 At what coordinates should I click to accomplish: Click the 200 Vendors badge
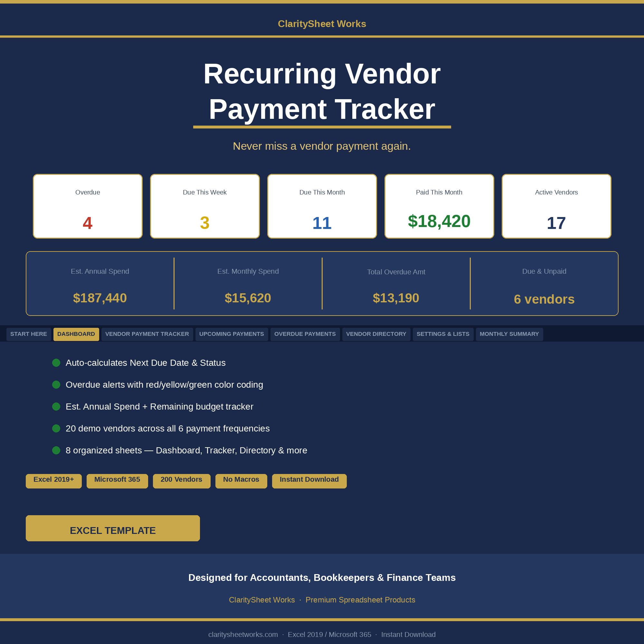[x=182, y=481]
